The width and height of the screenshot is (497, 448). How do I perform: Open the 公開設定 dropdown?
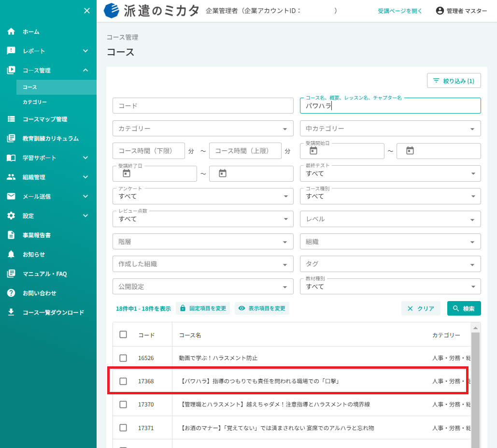pos(203,286)
